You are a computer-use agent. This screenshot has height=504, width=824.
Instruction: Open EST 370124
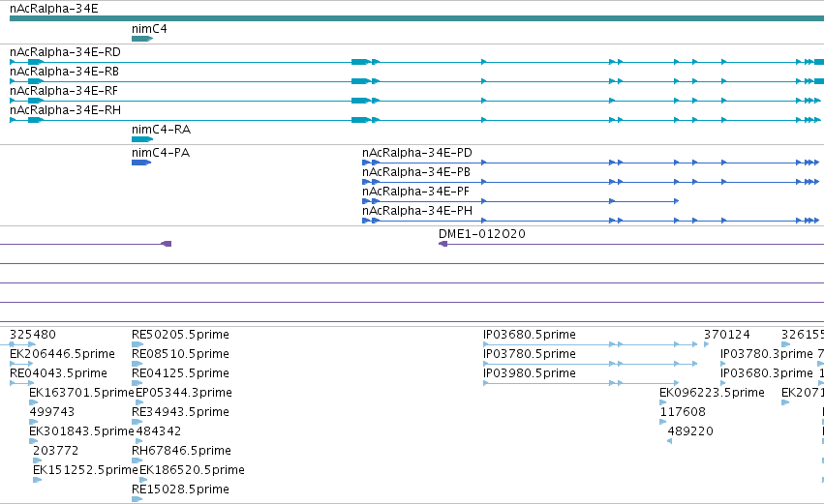pos(727,335)
